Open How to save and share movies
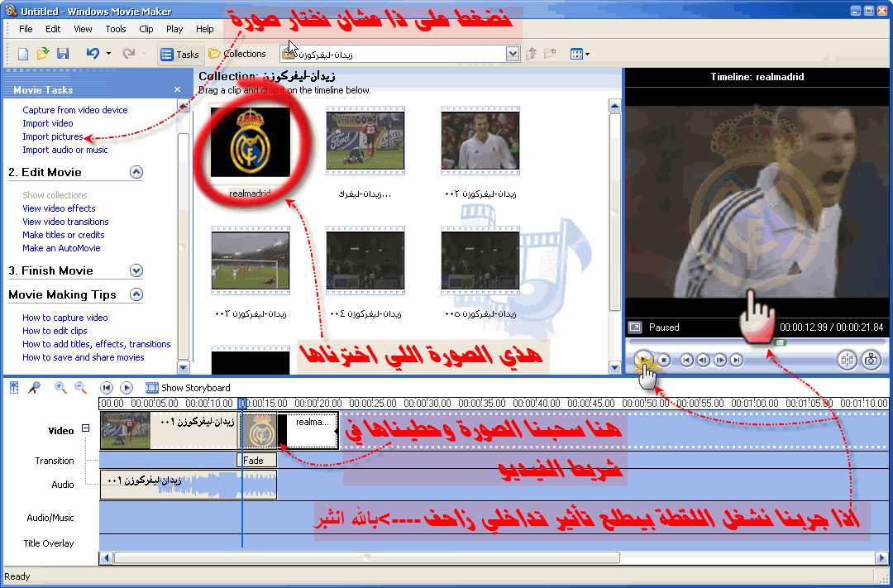This screenshot has height=588, width=893. click(84, 357)
